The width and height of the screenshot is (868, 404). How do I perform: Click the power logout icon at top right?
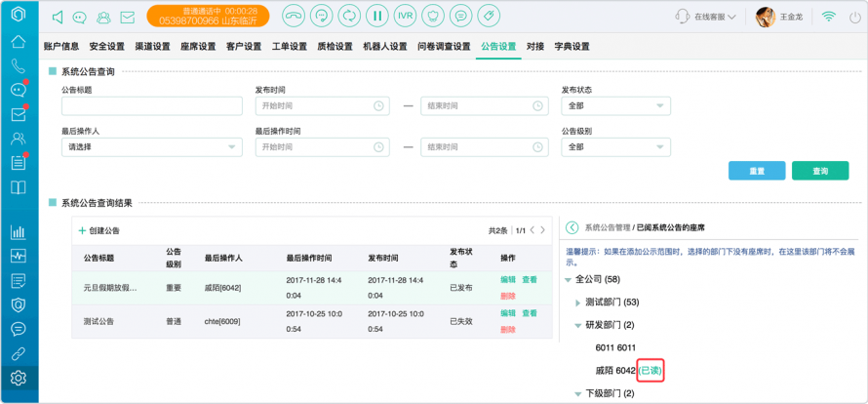click(855, 17)
